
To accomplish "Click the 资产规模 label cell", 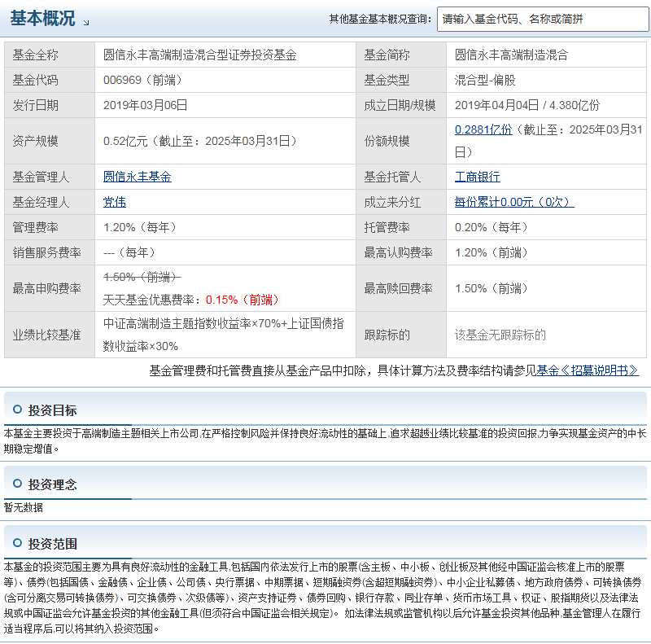I will pyautogui.click(x=50, y=142).
